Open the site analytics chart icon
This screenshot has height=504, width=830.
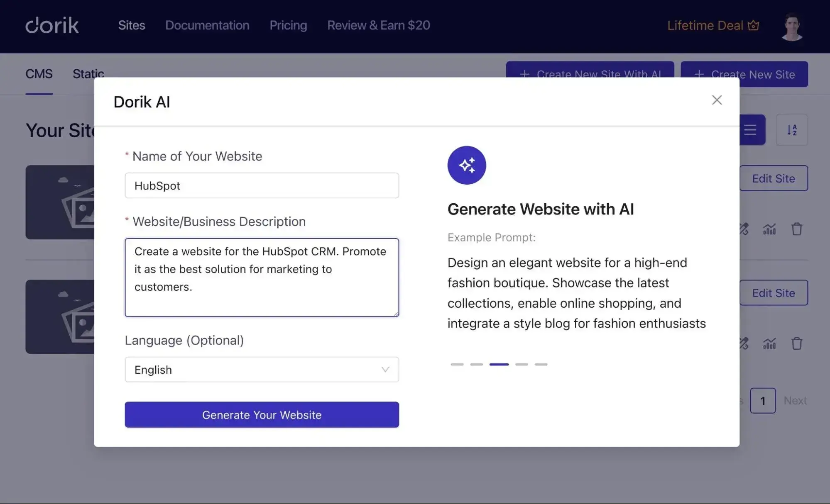(x=770, y=229)
